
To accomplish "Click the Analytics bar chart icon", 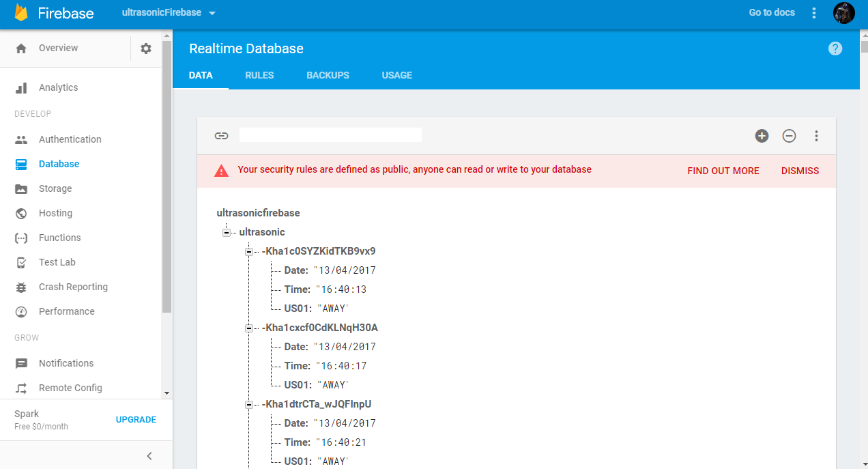I will [x=21, y=88].
